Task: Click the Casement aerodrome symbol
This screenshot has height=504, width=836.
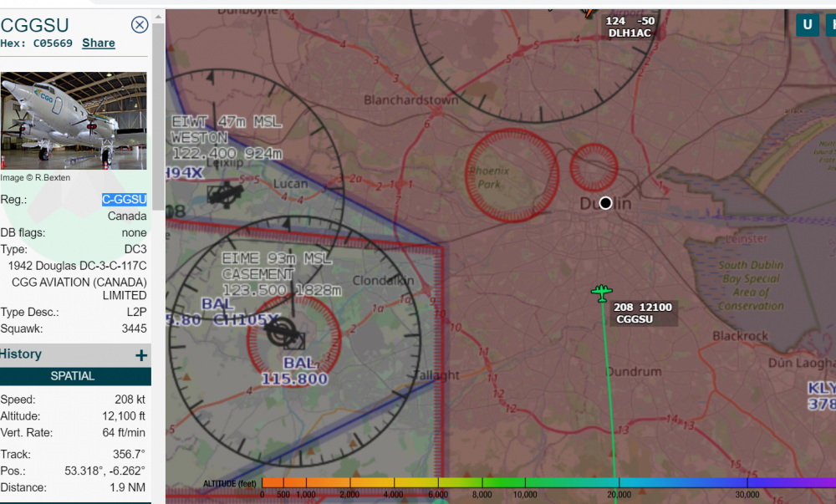Action: [x=283, y=332]
